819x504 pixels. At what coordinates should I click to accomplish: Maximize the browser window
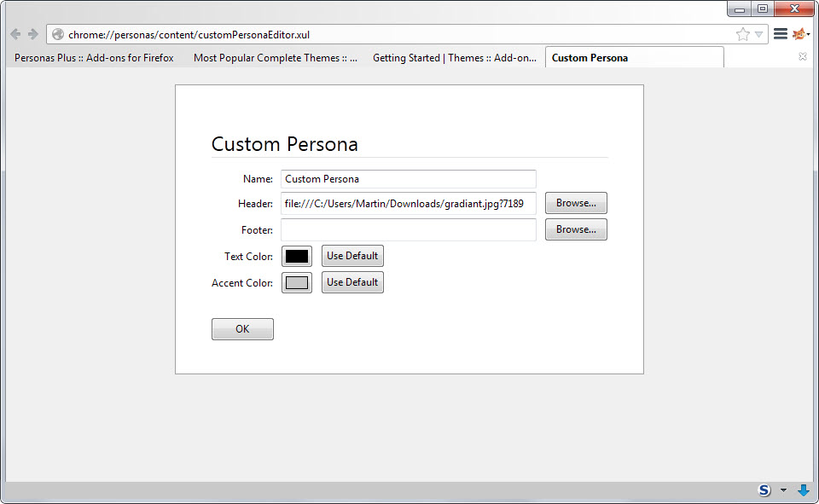[763, 9]
